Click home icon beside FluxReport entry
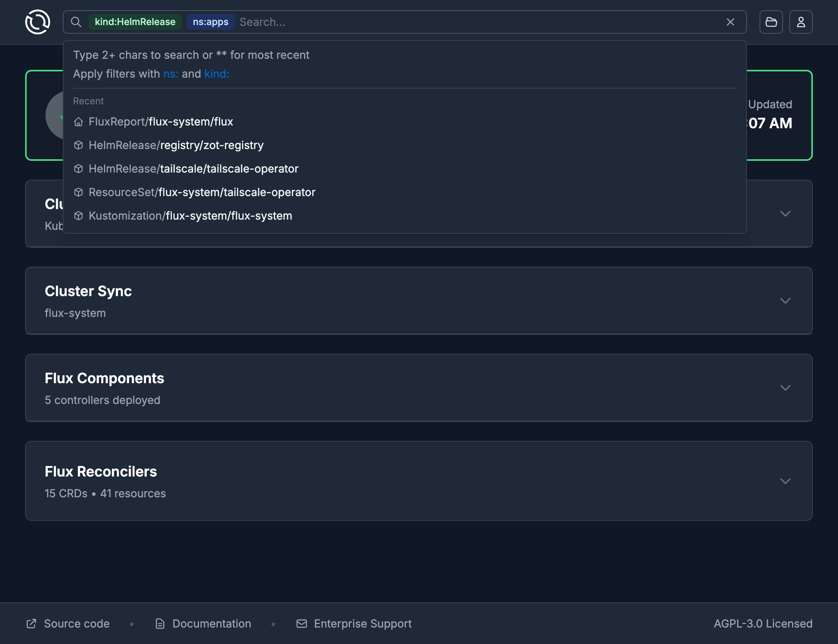The height and width of the screenshot is (644, 838). [78, 122]
